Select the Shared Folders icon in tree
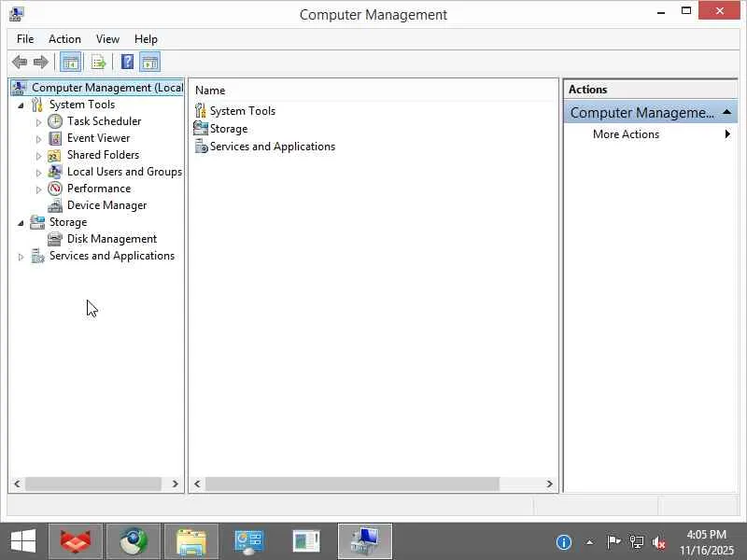The image size is (747, 560). pos(54,155)
